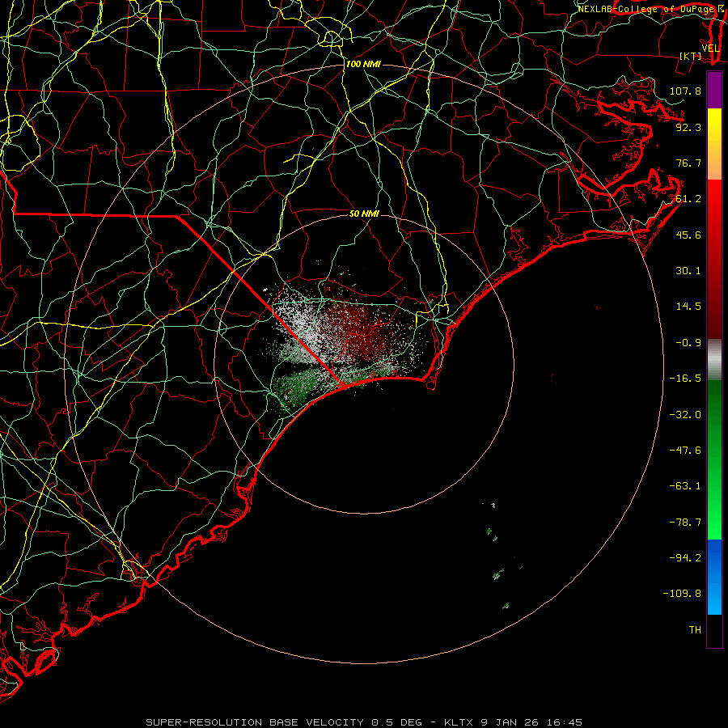Click the -94.2 legend value
728x728 pixels.
click(685, 557)
